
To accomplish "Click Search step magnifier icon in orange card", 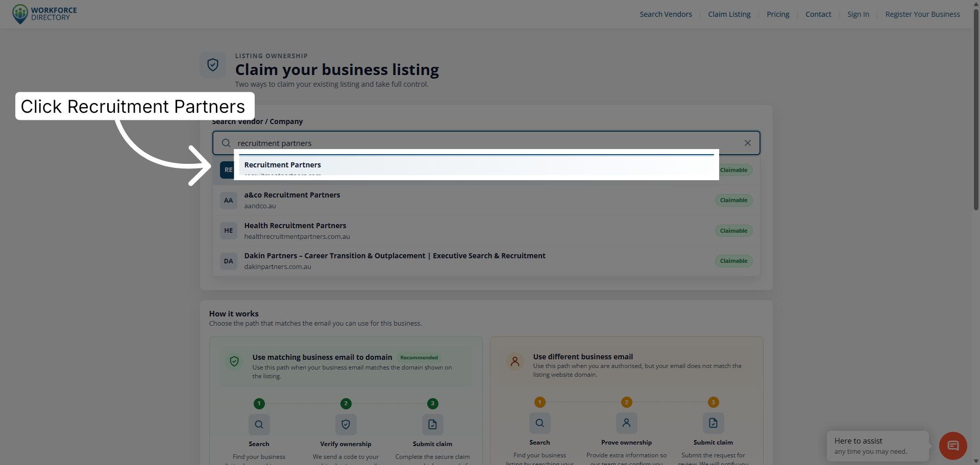I will coord(540,423).
